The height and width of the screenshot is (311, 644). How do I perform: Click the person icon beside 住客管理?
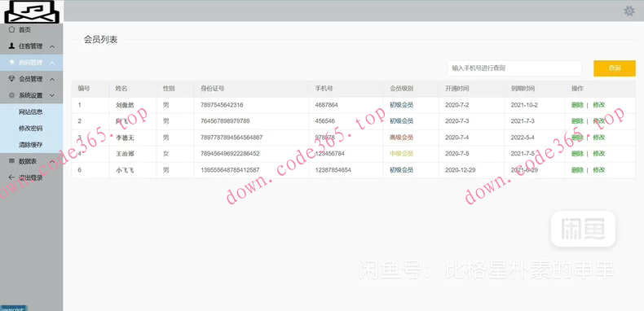pyautogui.click(x=11, y=46)
